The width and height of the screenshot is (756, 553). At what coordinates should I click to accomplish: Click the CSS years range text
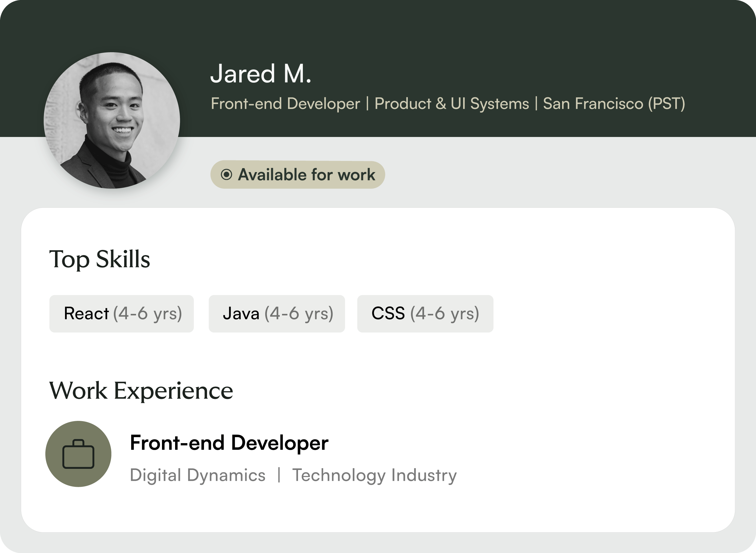coord(445,314)
